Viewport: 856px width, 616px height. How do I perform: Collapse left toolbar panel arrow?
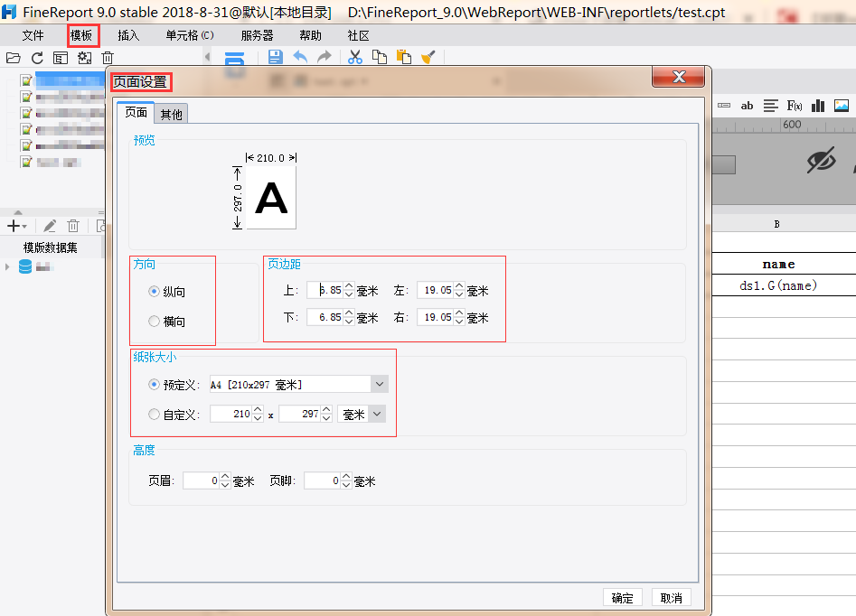point(208,57)
